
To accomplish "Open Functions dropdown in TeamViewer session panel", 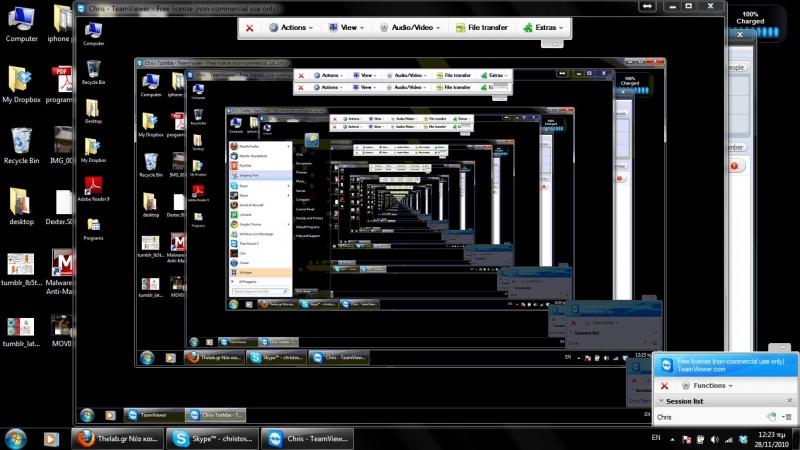I will [708, 386].
